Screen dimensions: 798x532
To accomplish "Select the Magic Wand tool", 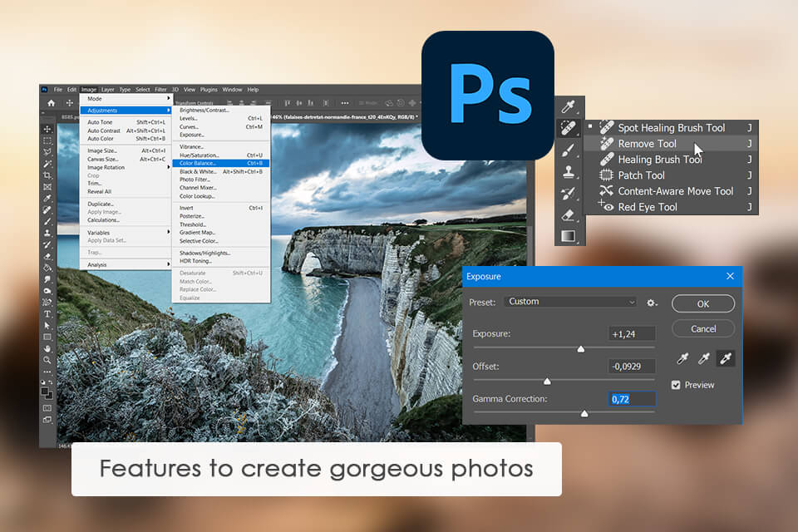I will (47, 163).
